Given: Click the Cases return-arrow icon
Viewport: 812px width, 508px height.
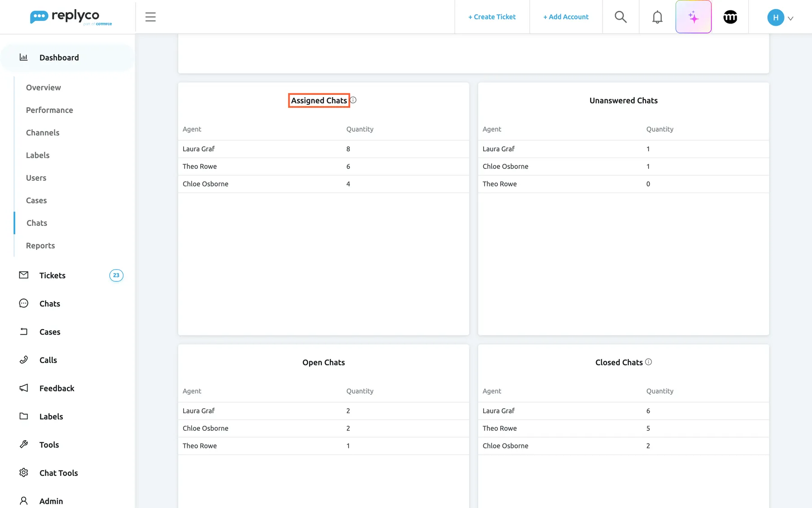Looking at the screenshot, I should 24,331.
